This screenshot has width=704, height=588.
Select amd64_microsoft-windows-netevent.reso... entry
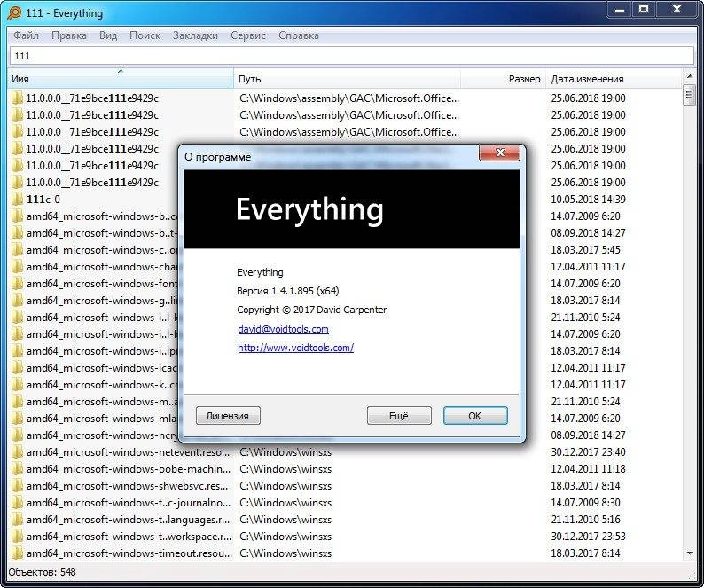click(x=128, y=452)
